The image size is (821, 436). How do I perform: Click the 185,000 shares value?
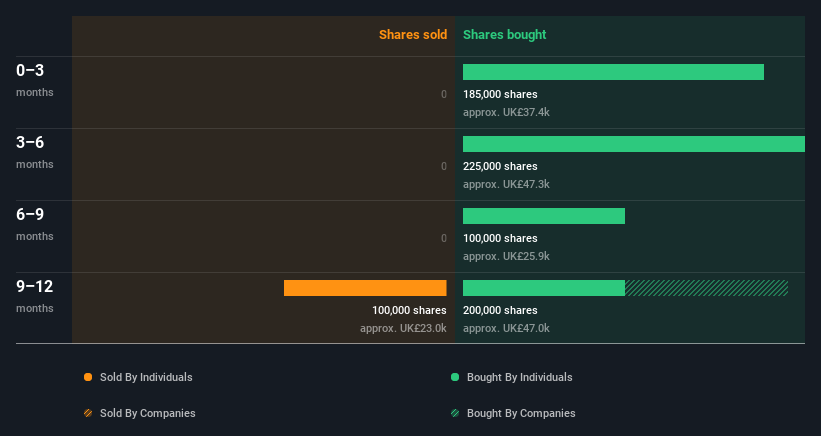(500, 94)
